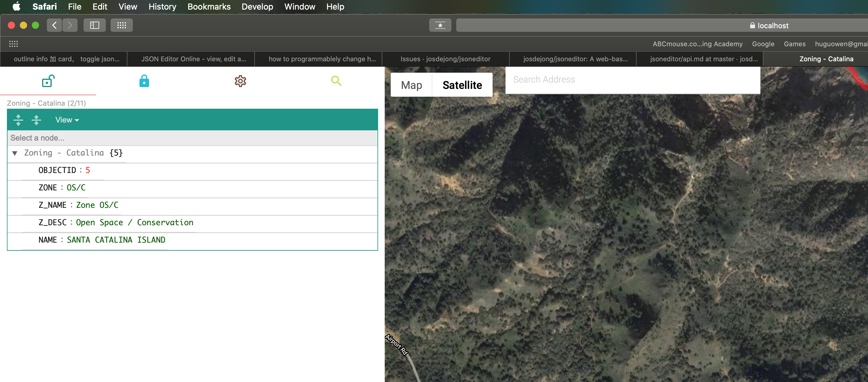Image resolution: width=868 pixels, height=382 pixels.
Task: Click the Select a node path bar
Action: 192,138
